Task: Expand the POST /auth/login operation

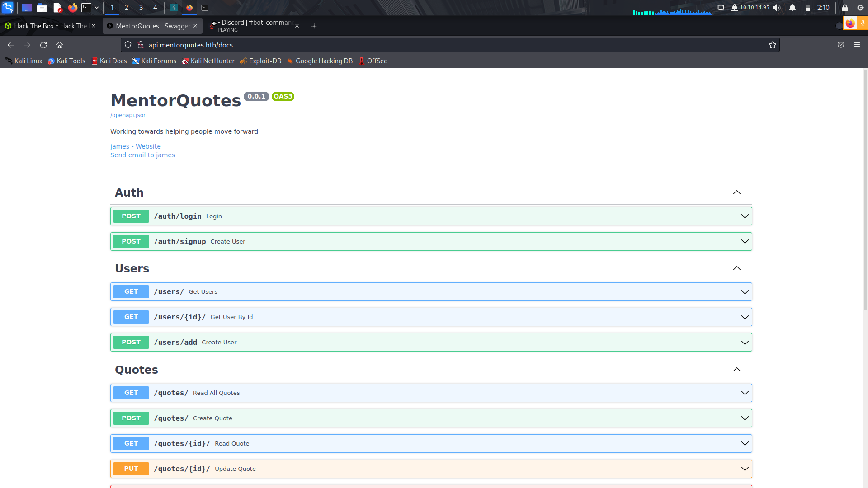Action: [745, 216]
